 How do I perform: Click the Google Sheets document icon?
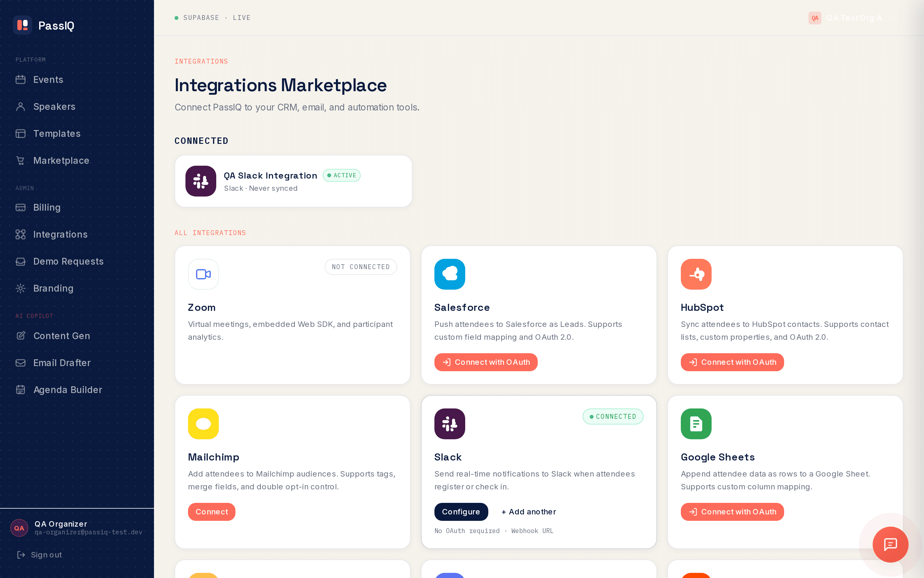(696, 424)
